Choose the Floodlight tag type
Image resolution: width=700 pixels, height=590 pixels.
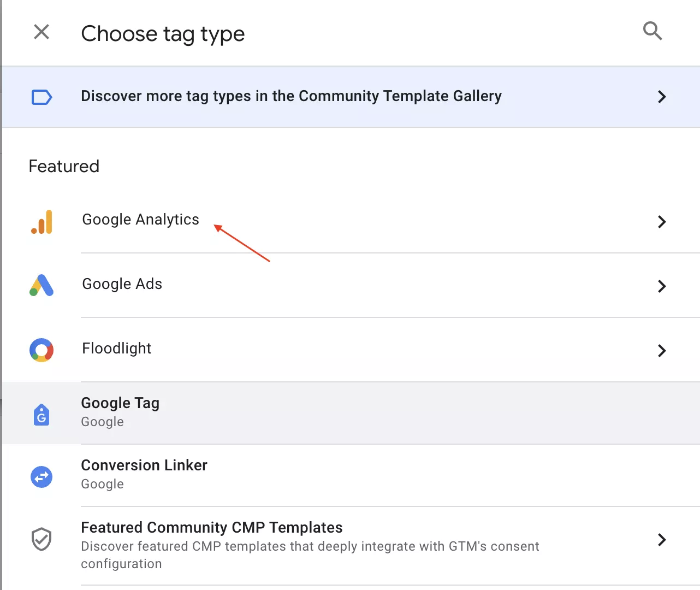pos(351,350)
